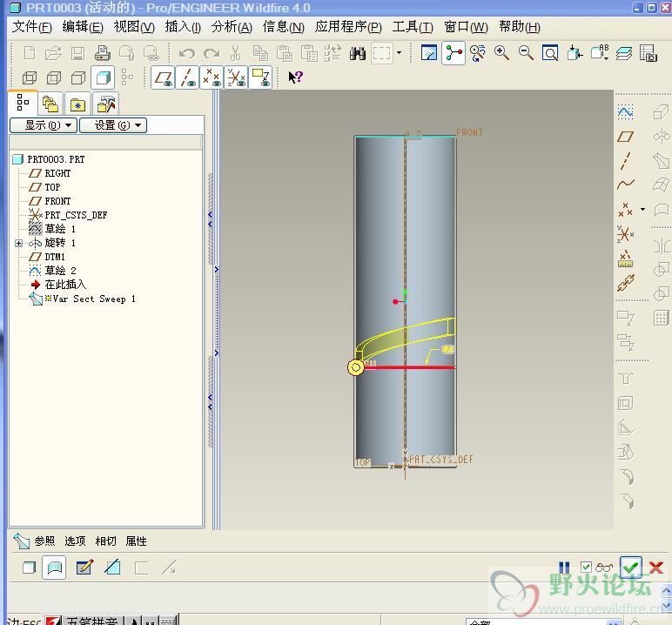The height and width of the screenshot is (625, 672).
Task: Click the Zoom Out magnifier icon
Action: [526, 53]
